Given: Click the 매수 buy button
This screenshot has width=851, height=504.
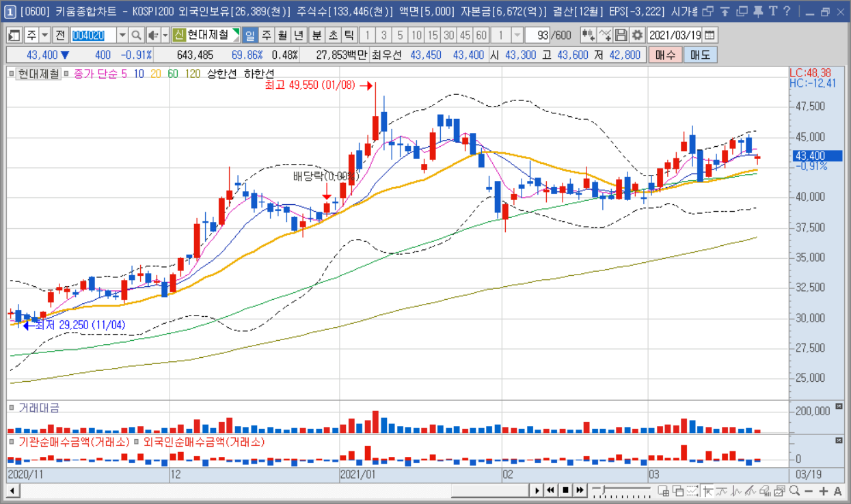Looking at the screenshot, I should point(664,55).
